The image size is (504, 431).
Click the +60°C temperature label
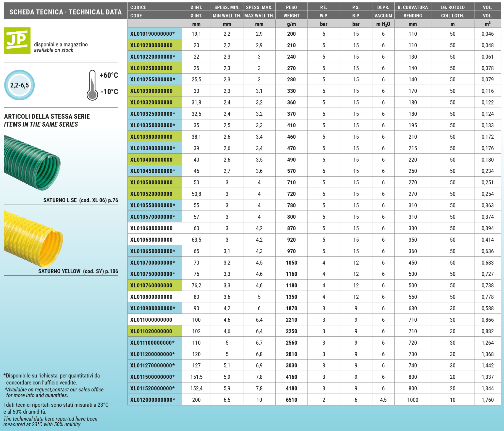pos(109,75)
